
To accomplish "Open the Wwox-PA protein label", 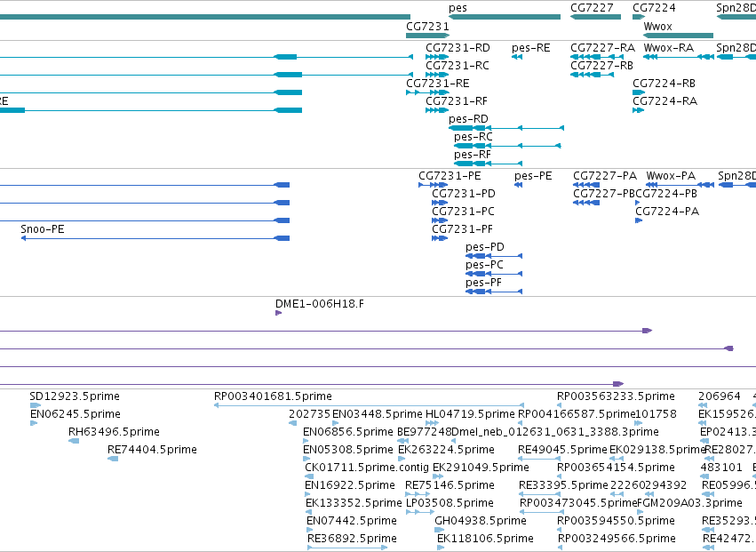I will point(671,177).
